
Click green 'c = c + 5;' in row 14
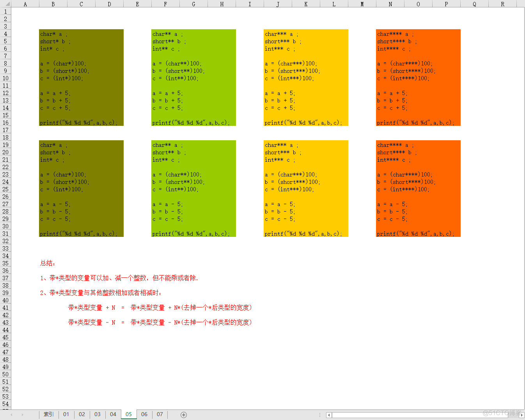click(x=167, y=108)
